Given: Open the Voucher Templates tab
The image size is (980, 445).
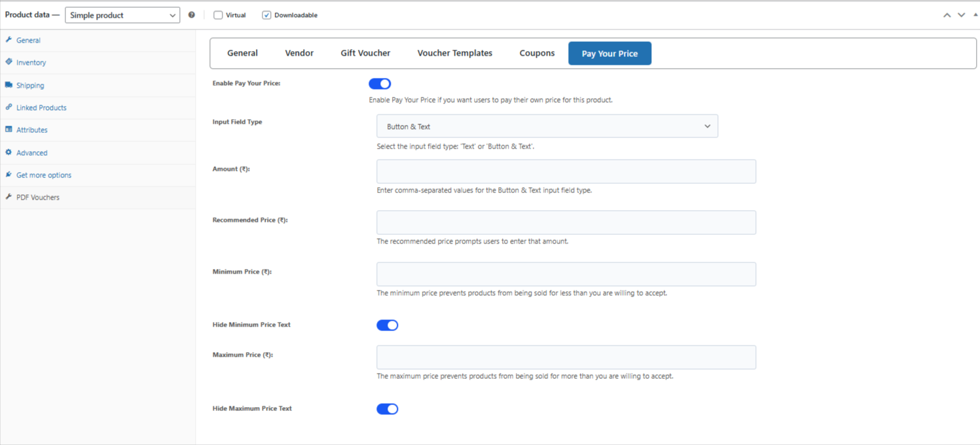Looking at the screenshot, I should click(455, 53).
